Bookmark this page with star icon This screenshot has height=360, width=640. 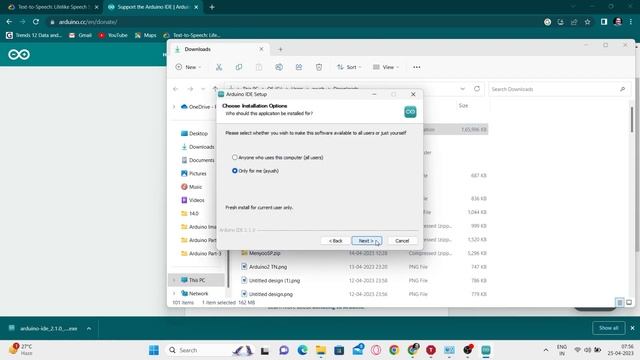[587, 22]
